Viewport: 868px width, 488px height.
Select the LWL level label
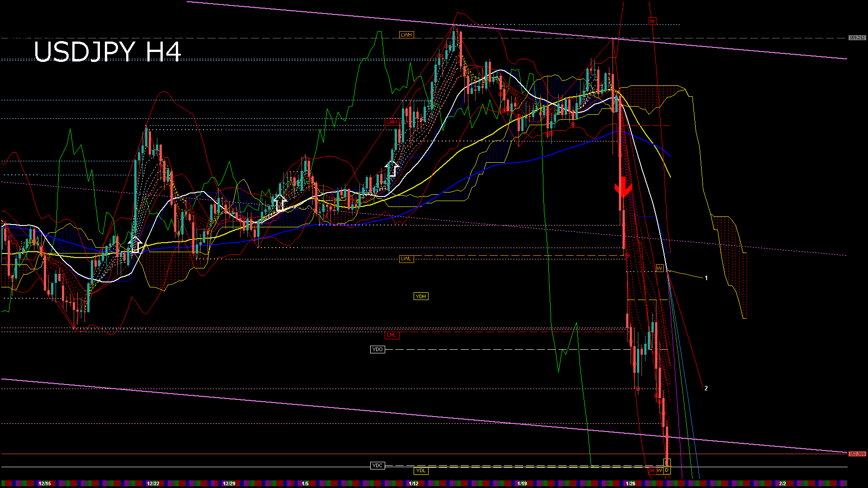[x=406, y=259]
